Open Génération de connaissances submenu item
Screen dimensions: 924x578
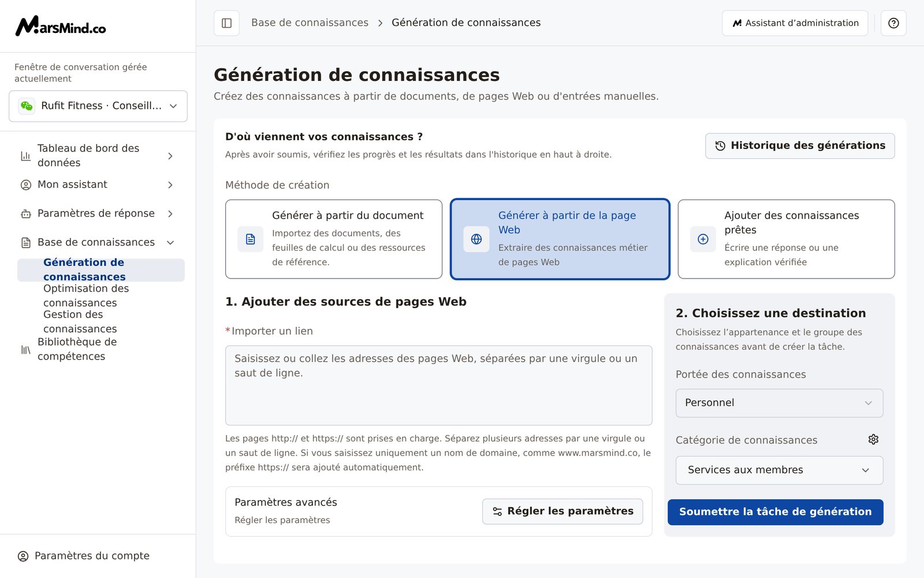(101, 270)
